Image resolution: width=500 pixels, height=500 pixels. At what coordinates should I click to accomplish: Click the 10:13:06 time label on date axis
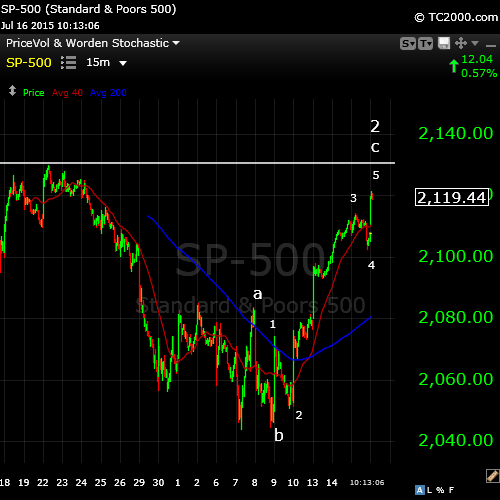coord(367,483)
